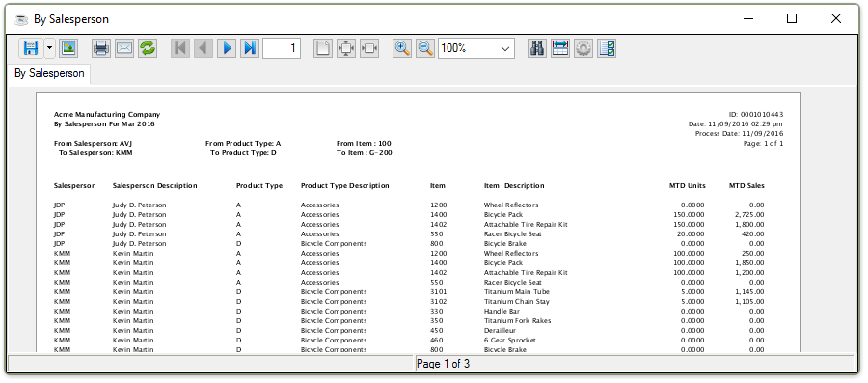The image size is (868, 383).
Task: Click the gear settings icon
Action: click(583, 48)
